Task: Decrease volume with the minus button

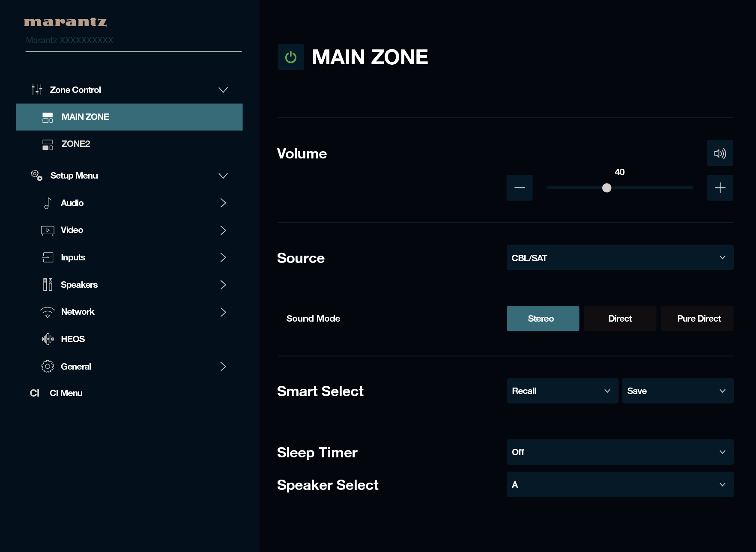Action: 519,188
